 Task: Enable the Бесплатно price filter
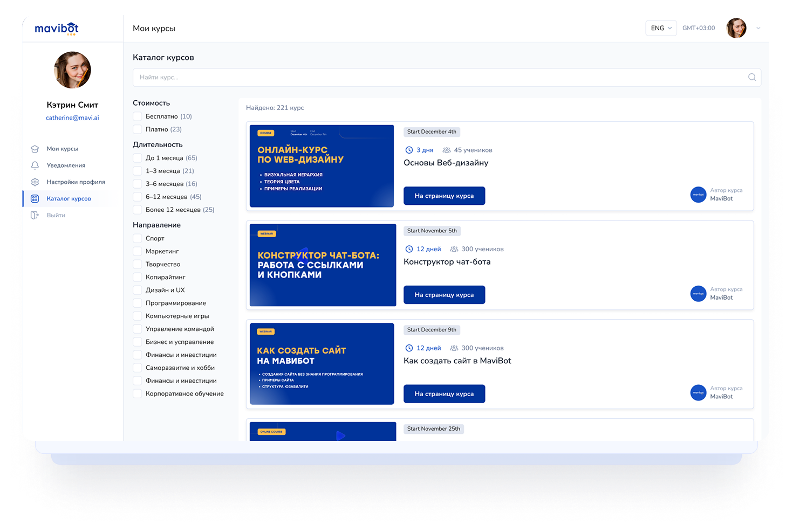click(x=138, y=116)
